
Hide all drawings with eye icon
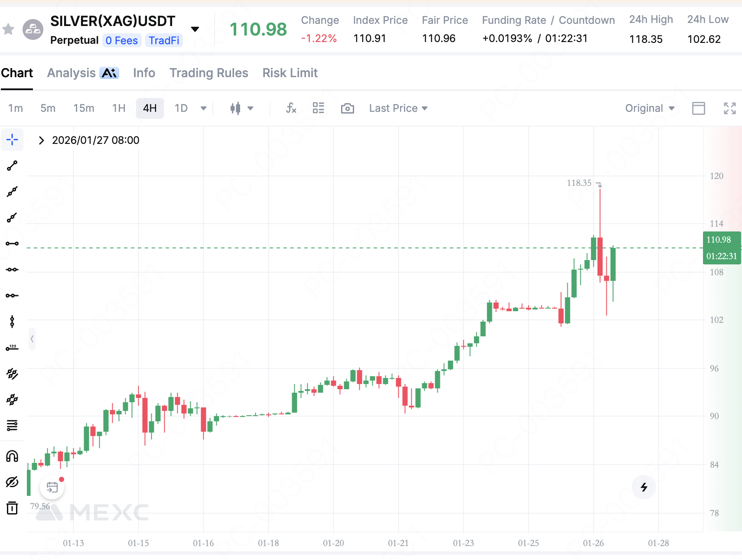pyautogui.click(x=12, y=482)
